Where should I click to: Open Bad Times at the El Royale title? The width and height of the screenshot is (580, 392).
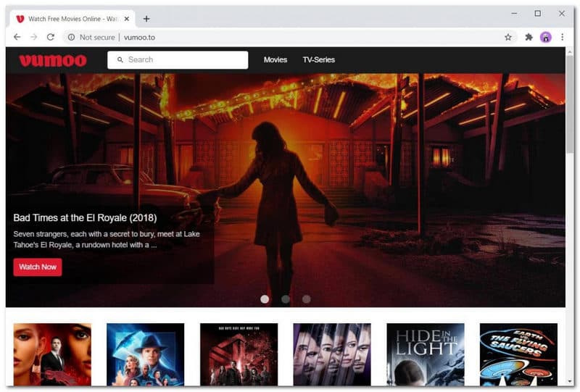85,218
